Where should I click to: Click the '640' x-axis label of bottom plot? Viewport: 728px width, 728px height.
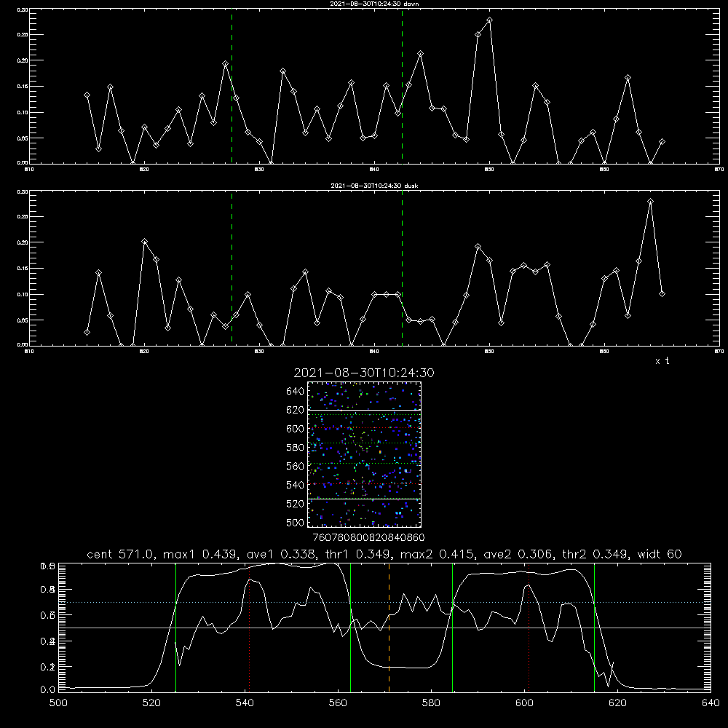(711, 703)
